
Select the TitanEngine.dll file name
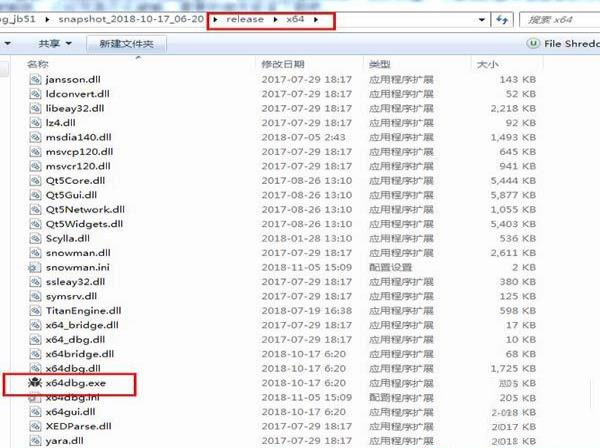pos(83,311)
